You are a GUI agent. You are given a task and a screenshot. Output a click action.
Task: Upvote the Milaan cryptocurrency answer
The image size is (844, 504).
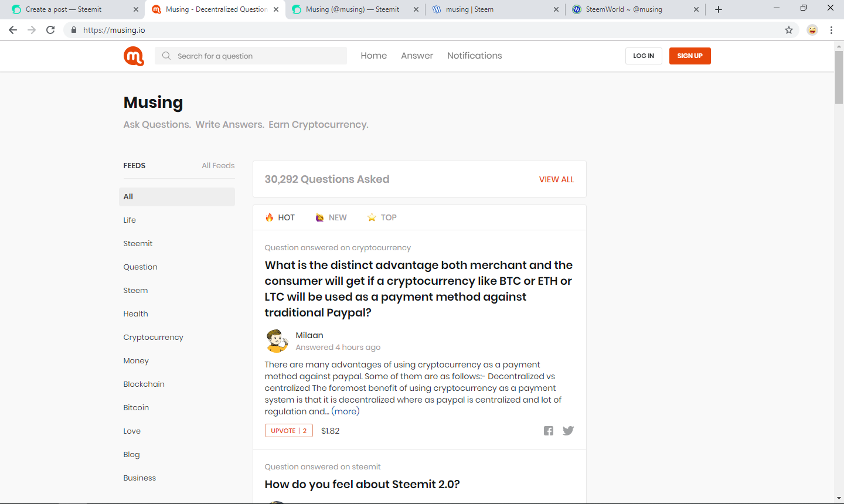click(x=289, y=431)
